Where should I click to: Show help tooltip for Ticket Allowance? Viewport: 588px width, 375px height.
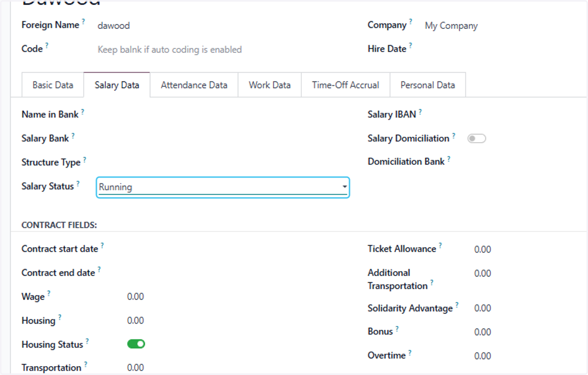440,246
